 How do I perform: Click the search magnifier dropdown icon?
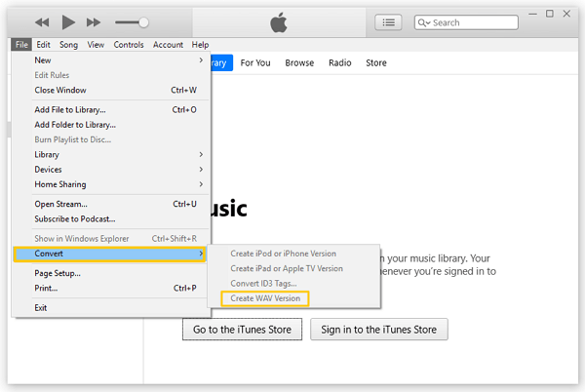click(x=424, y=22)
